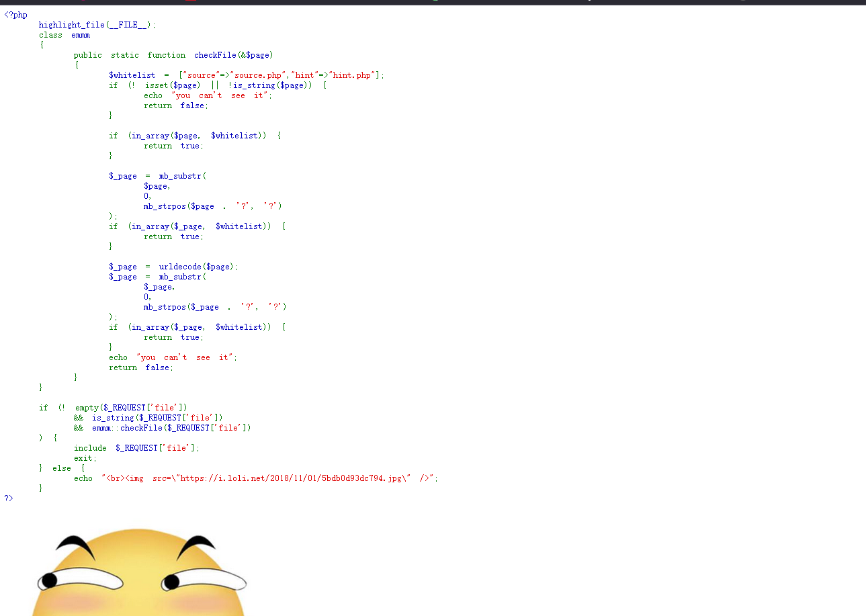Click the yellow smirking emoji image

click(141, 572)
